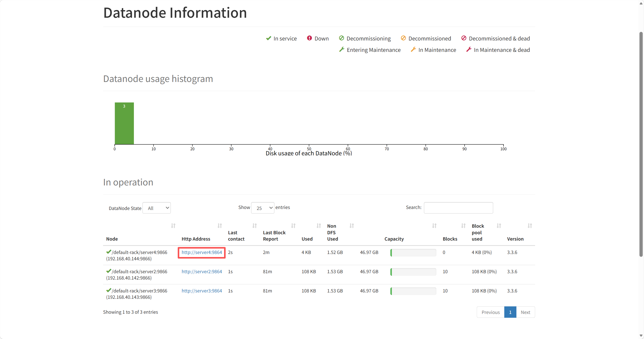The width and height of the screenshot is (644, 339).
Task: Click the orange Decommissioned legend icon
Action: [403, 38]
